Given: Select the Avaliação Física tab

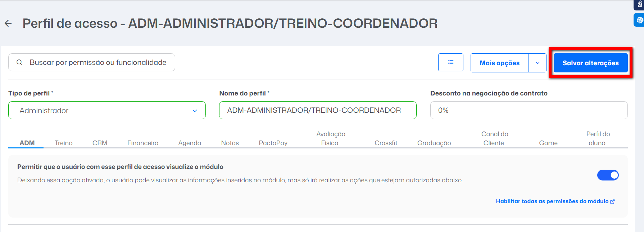Looking at the screenshot, I should (x=331, y=138).
